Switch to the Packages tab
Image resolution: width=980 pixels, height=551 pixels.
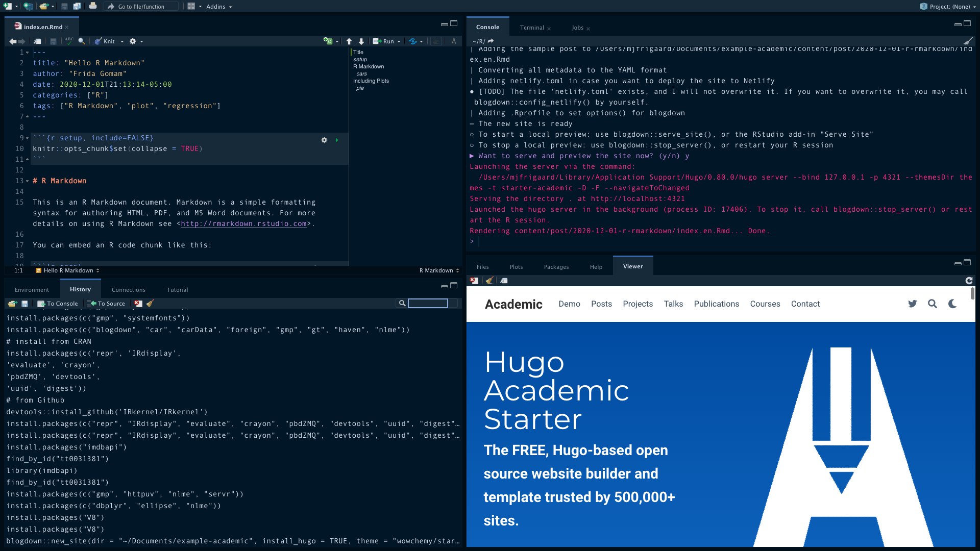[556, 267]
